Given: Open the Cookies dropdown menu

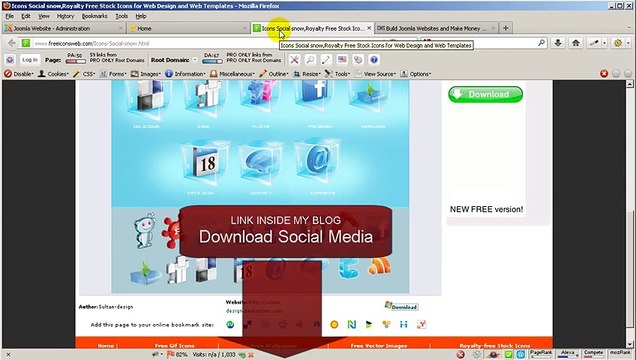Looking at the screenshot, I should [x=53, y=74].
